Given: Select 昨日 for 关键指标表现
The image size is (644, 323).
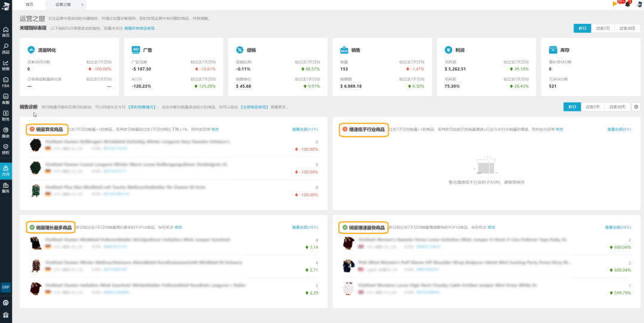Looking at the screenshot, I should 583,29.
